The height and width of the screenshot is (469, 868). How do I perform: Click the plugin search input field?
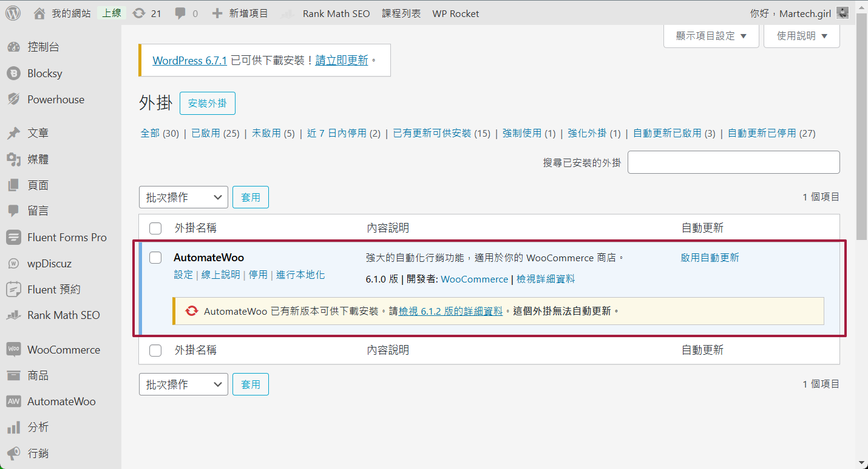[733, 162]
